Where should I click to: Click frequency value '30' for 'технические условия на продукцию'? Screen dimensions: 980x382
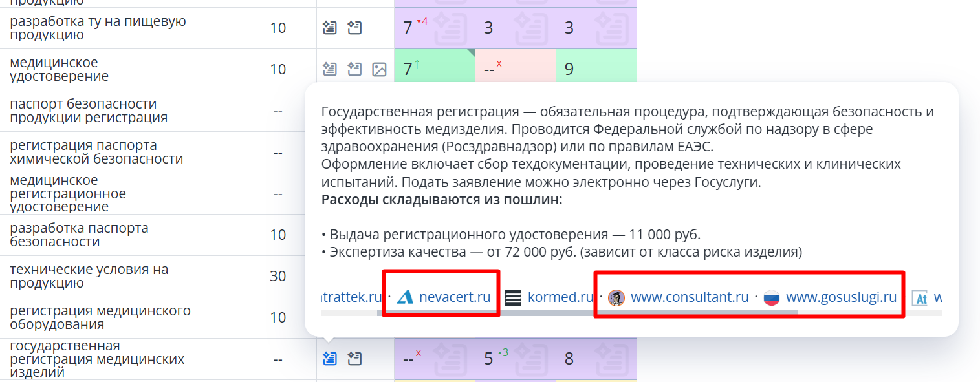tap(278, 276)
